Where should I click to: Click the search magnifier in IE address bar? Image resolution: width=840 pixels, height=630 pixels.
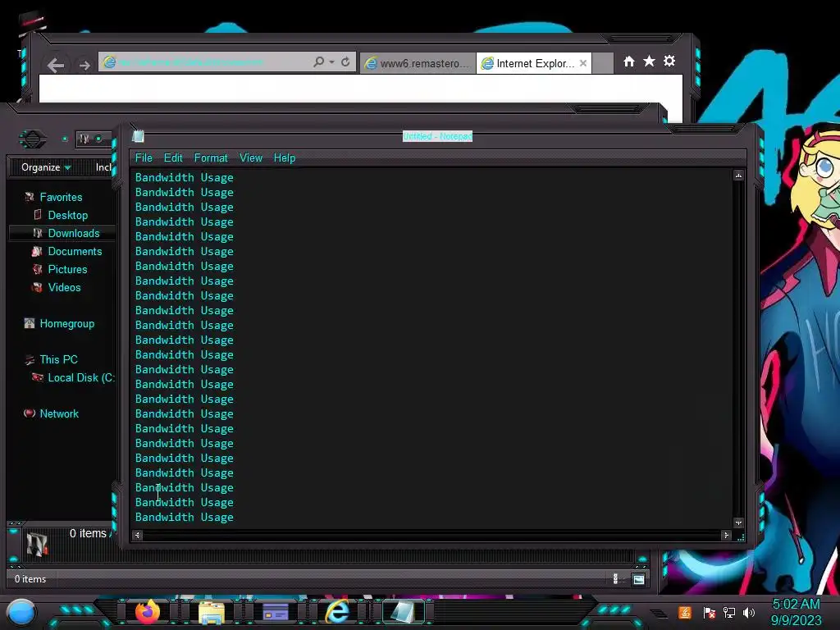coord(319,62)
